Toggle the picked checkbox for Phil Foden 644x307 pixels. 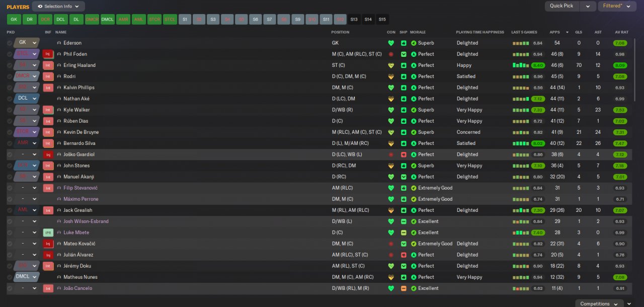click(x=10, y=54)
